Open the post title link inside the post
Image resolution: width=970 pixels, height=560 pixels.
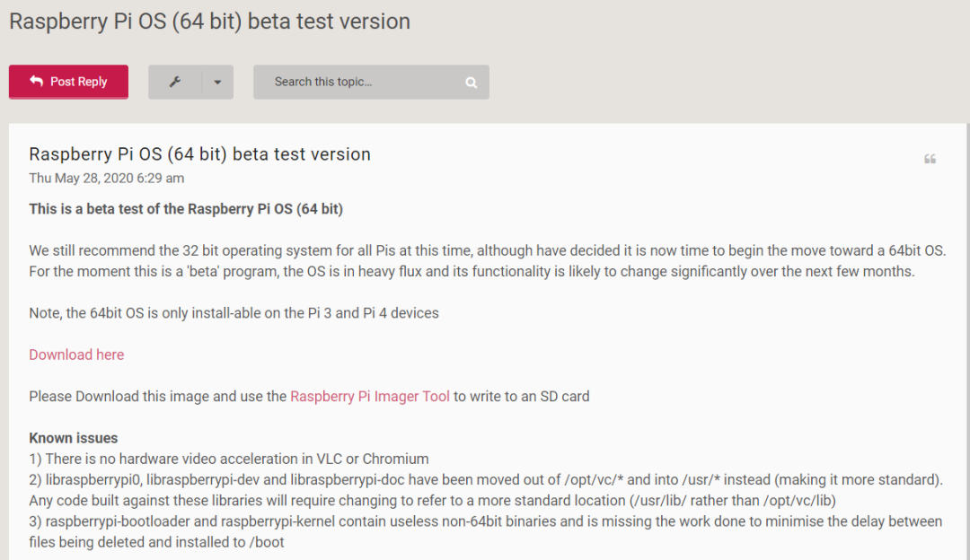click(x=199, y=154)
